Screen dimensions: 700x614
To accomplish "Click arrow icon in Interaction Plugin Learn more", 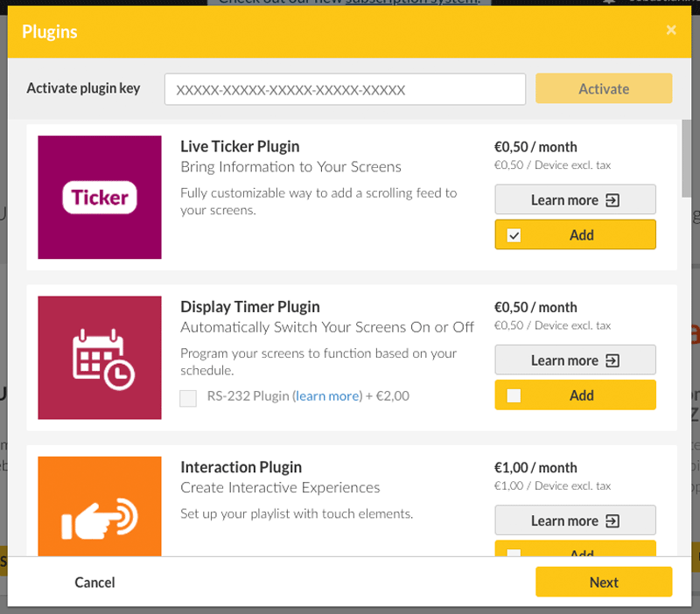I will pos(612,520).
